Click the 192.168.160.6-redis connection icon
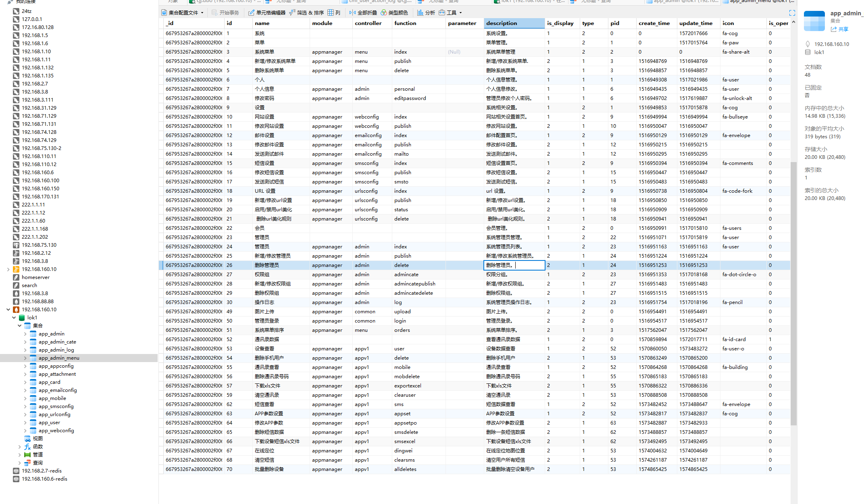864x504 pixels. click(x=16, y=479)
